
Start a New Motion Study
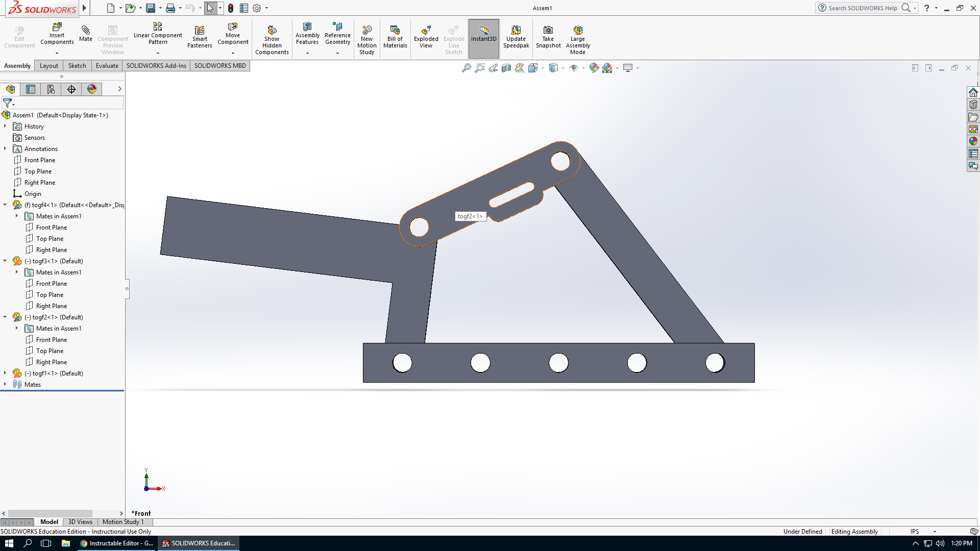tap(366, 39)
